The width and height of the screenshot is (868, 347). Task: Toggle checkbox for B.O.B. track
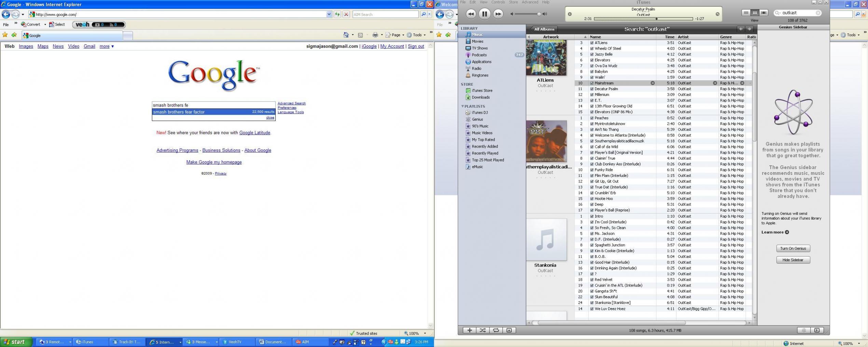pyautogui.click(x=592, y=257)
